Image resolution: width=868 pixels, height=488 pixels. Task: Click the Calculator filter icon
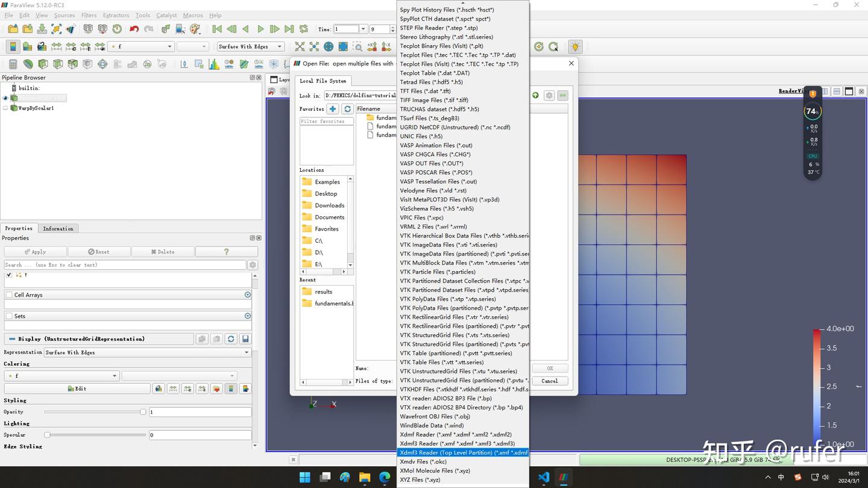(x=13, y=64)
